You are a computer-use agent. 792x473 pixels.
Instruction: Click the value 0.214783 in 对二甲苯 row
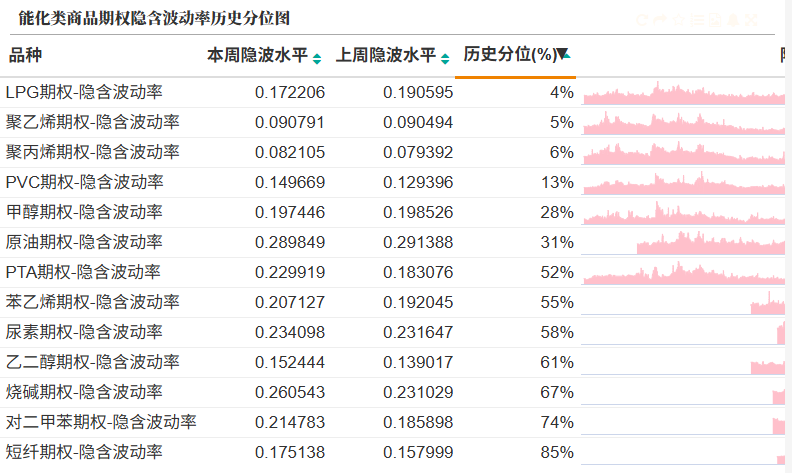(x=290, y=422)
